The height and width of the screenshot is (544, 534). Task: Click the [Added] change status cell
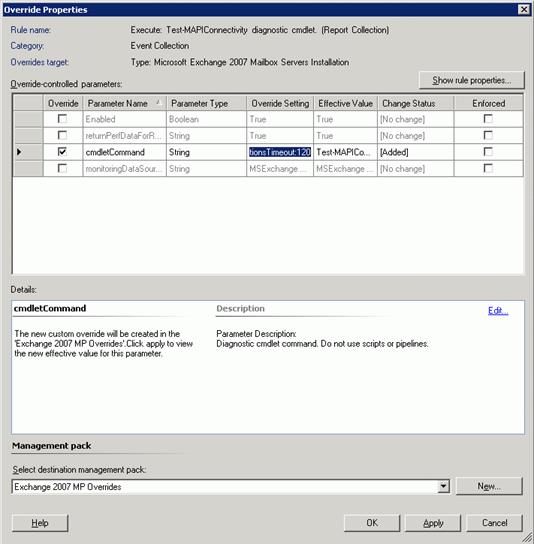coord(416,152)
